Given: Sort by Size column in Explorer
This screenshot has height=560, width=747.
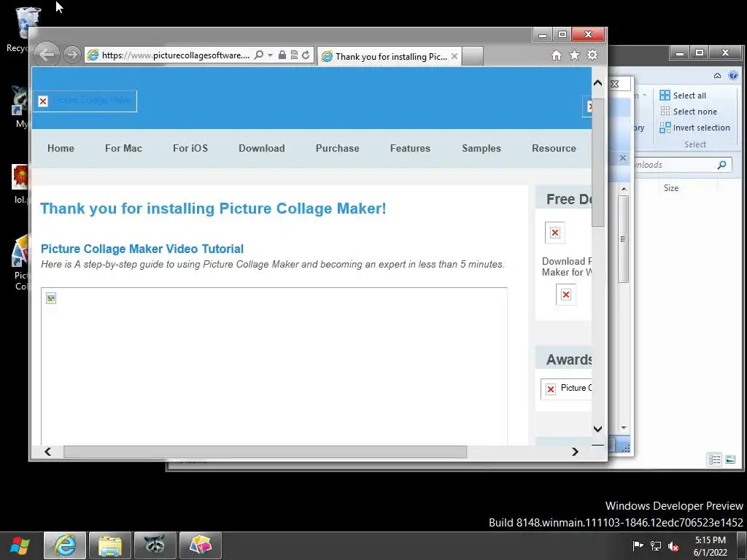Looking at the screenshot, I should coord(671,188).
